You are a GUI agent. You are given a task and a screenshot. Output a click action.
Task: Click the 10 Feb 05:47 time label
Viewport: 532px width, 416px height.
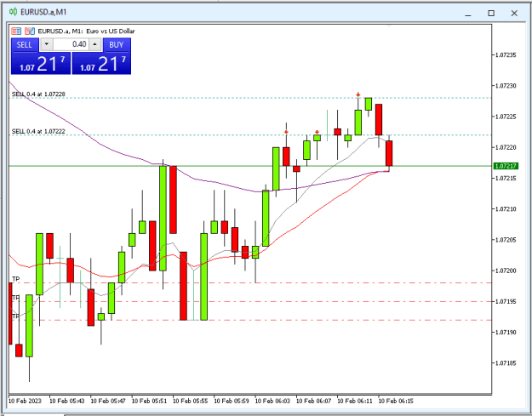108,401
